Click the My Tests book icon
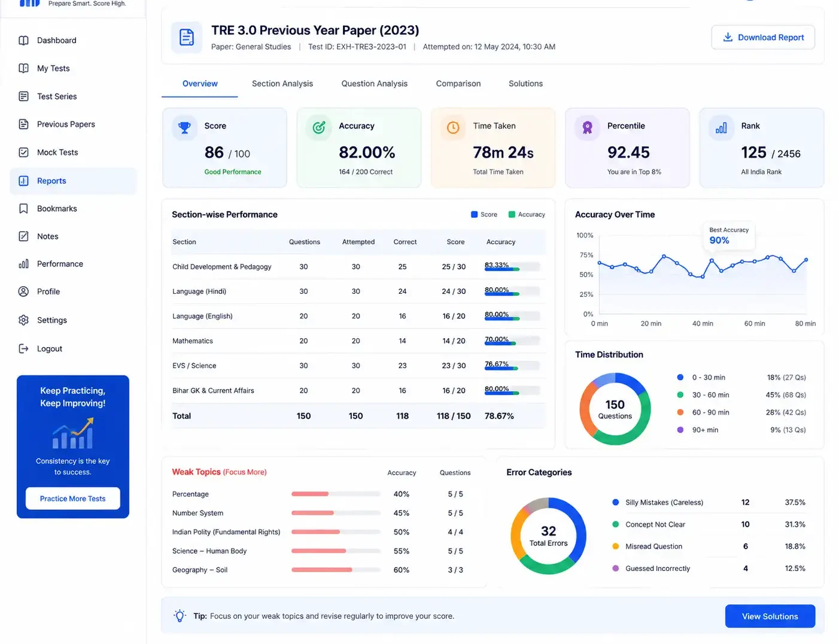839x644 pixels. tap(23, 68)
